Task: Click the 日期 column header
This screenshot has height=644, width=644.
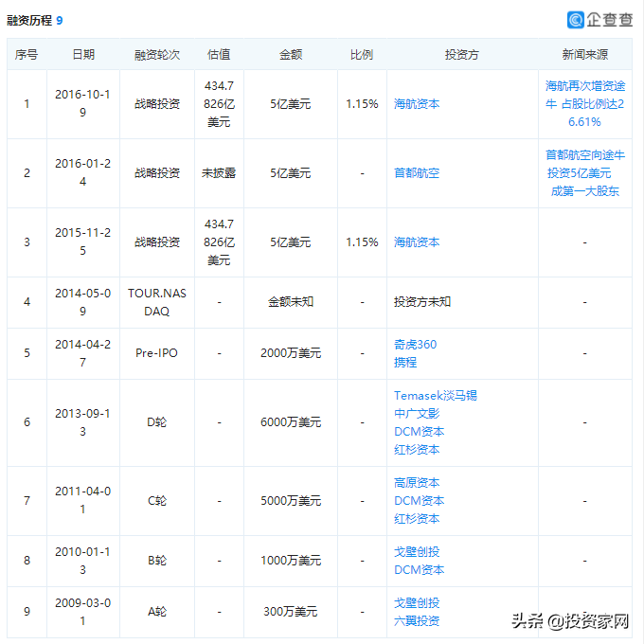Action: point(83,55)
